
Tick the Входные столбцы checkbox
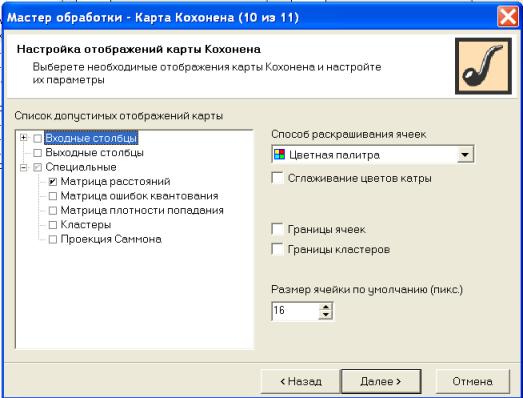click(x=37, y=138)
